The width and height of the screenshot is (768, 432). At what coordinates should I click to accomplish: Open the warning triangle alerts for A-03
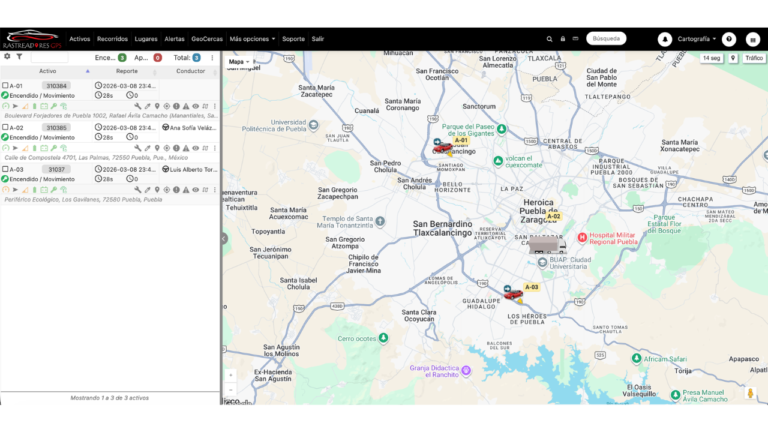(x=186, y=190)
